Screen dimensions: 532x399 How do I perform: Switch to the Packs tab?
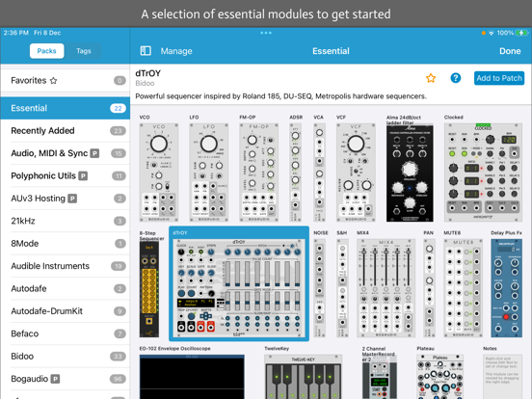47,51
